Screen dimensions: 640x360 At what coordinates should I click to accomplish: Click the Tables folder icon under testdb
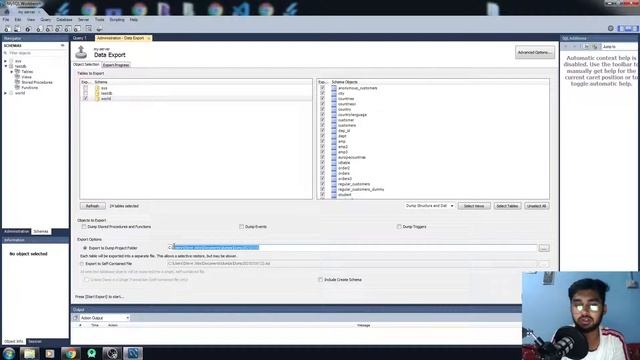click(x=18, y=71)
